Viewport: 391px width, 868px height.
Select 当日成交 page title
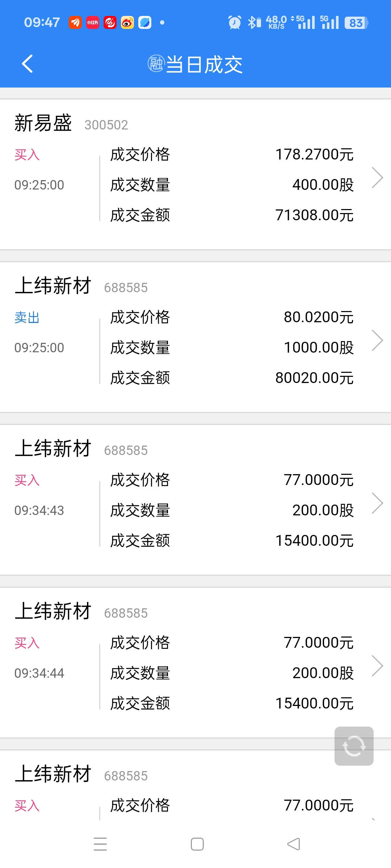pyautogui.click(x=204, y=64)
